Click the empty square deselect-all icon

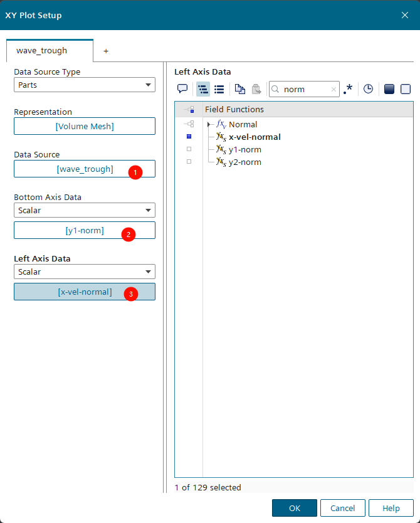point(406,89)
